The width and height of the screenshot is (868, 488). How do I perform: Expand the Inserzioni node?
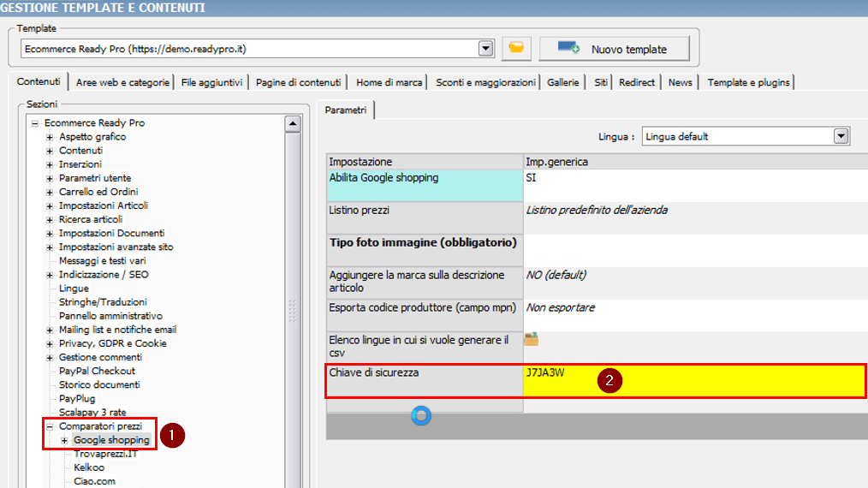[x=50, y=164]
